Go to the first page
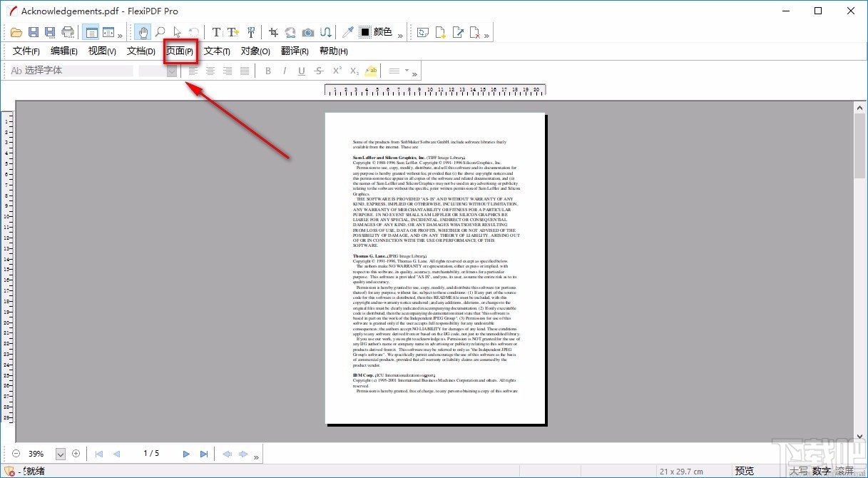 click(x=99, y=454)
